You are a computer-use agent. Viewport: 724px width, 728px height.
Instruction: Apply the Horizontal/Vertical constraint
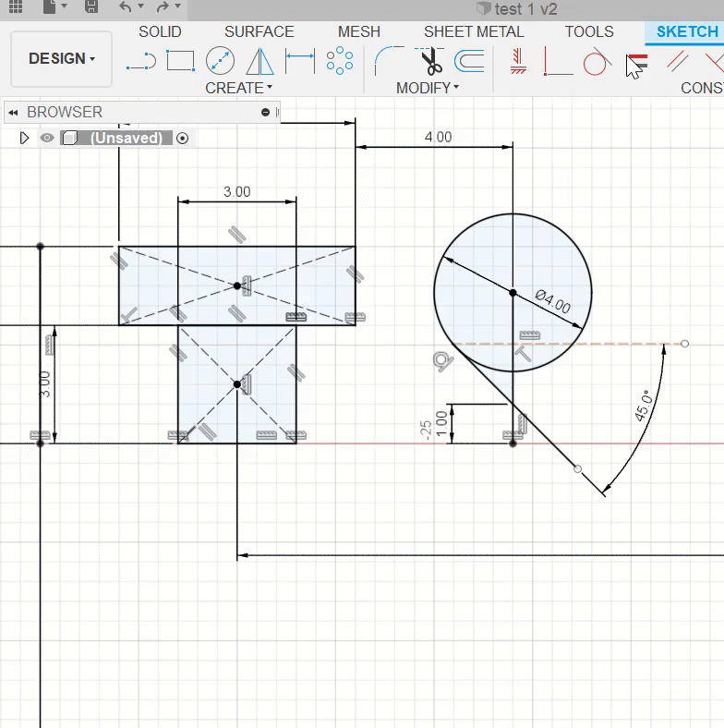tap(518, 61)
